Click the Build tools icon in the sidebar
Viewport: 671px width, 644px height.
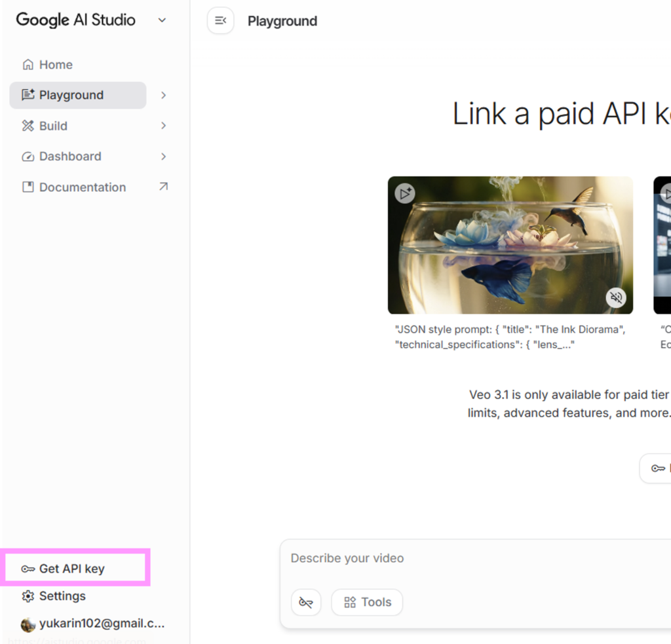point(28,126)
